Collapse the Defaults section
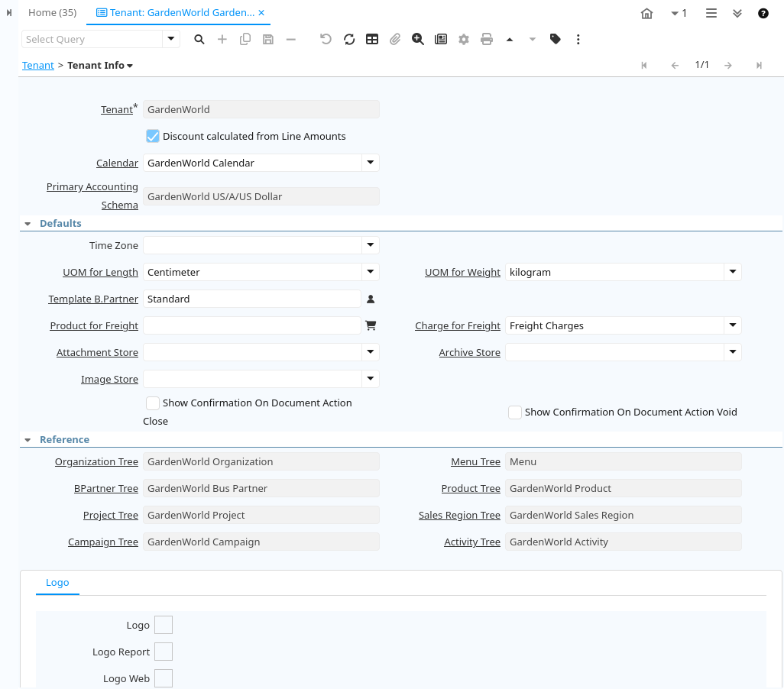Viewport: 784px width, 689px height. 28,224
